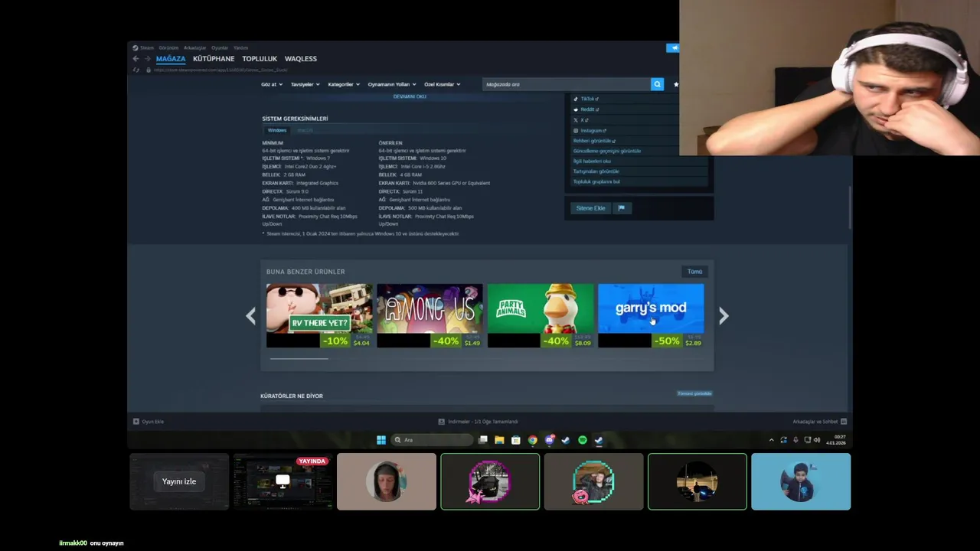Click Tümünü görüntüle beside curators section
Viewport: 980px width, 551px height.
(694, 393)
